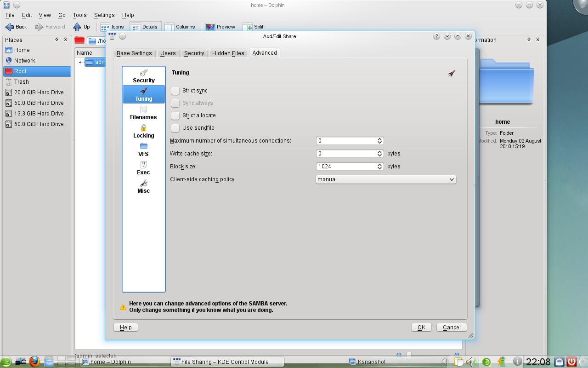Screen dimensions: 588x368
Task: Select Trash in the Places panel
Action: click(37, 82)
